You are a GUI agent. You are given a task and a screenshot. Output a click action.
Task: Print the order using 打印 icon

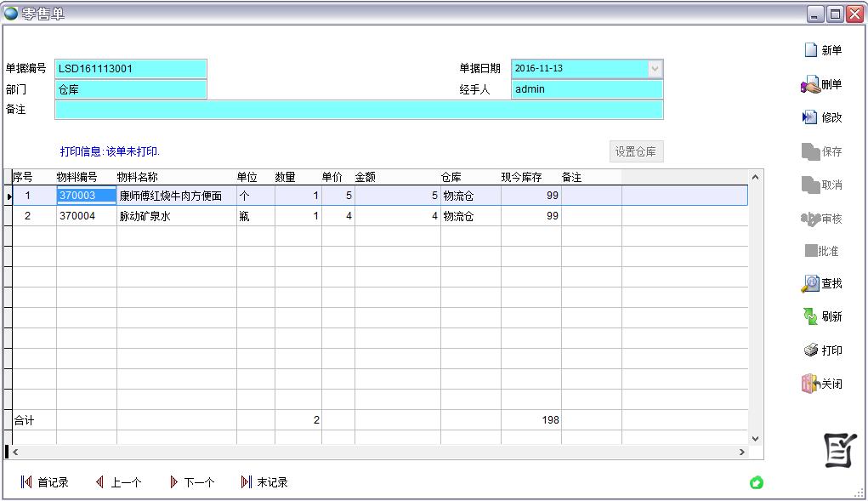pyautogui.click(x=811, y=350)
